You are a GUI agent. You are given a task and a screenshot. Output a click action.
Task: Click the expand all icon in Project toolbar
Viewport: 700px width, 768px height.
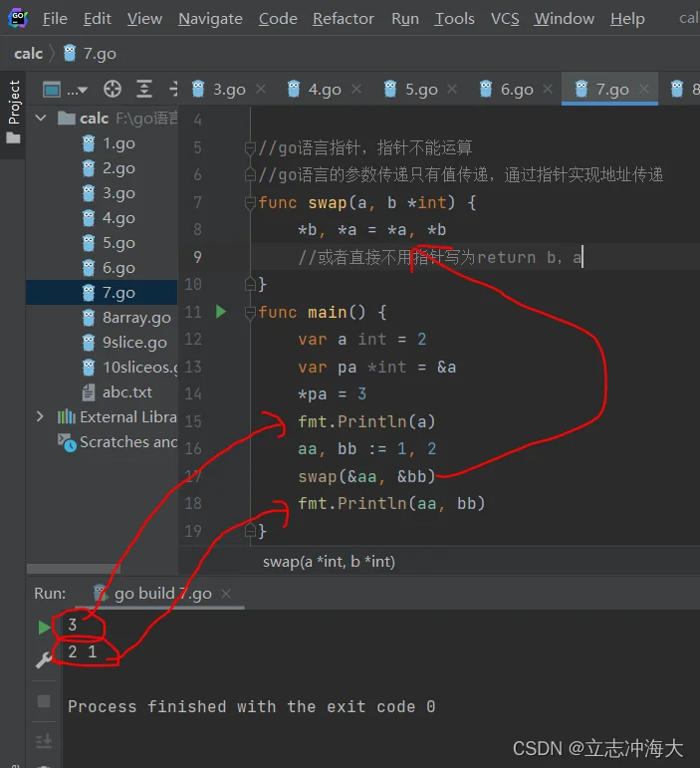tap(143, 89)
